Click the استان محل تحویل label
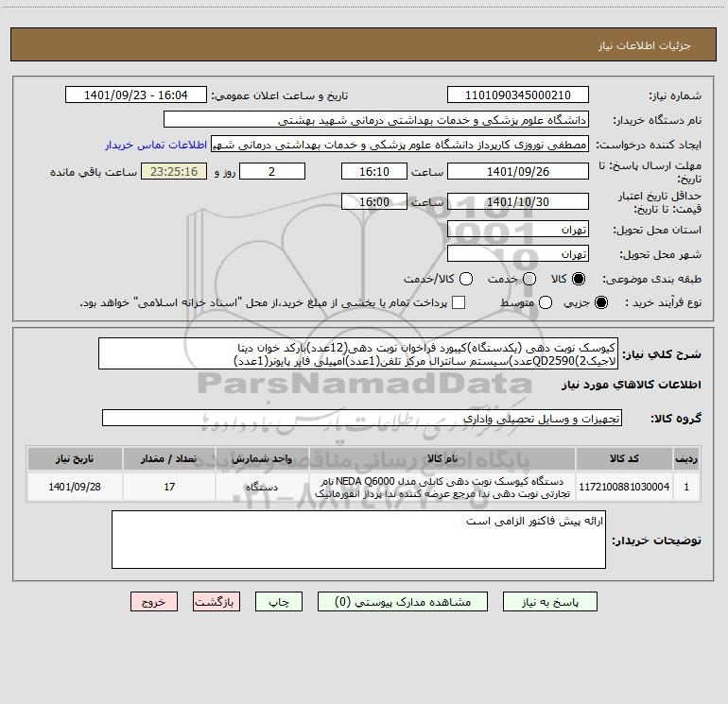The height and width of the screenshot is (704, 728). click(657, 230)
